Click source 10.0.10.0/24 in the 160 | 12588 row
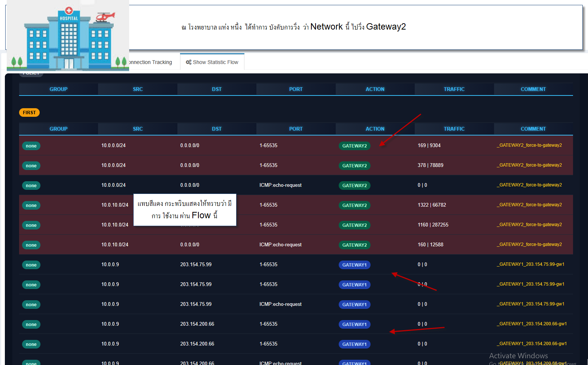This screenshot has width=588, height=365. pyautogui.click(x=115, y=244)
